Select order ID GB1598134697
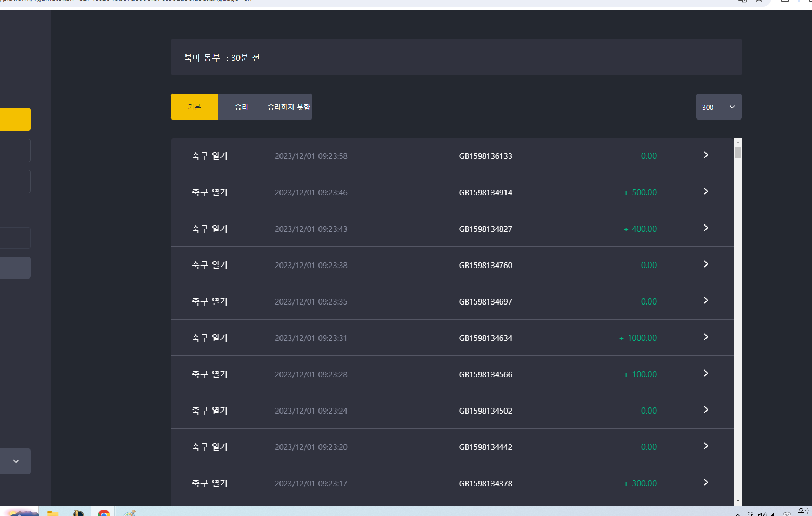 coord(486,301)
